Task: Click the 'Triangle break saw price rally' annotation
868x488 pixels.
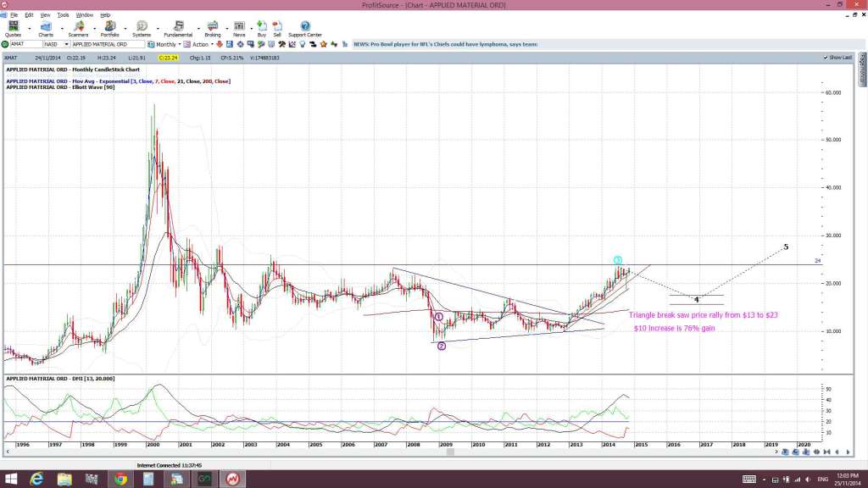Action: 703,315
